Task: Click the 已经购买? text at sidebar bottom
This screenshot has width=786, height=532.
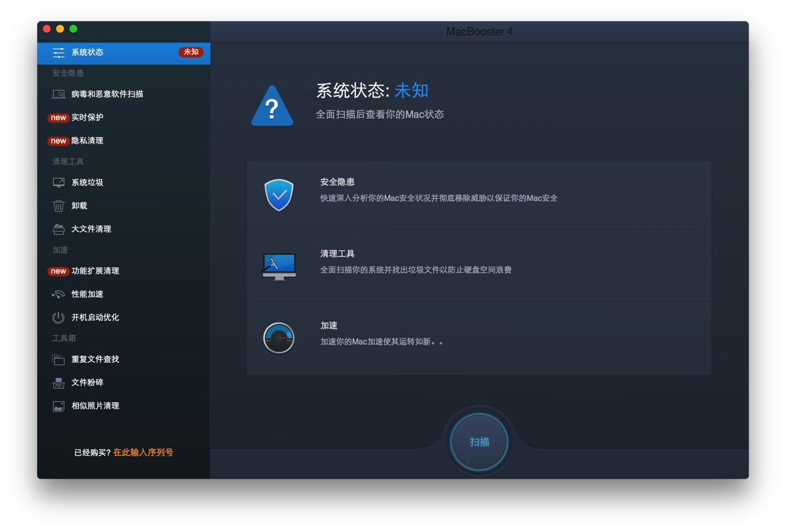Action: tap(93, 452)
